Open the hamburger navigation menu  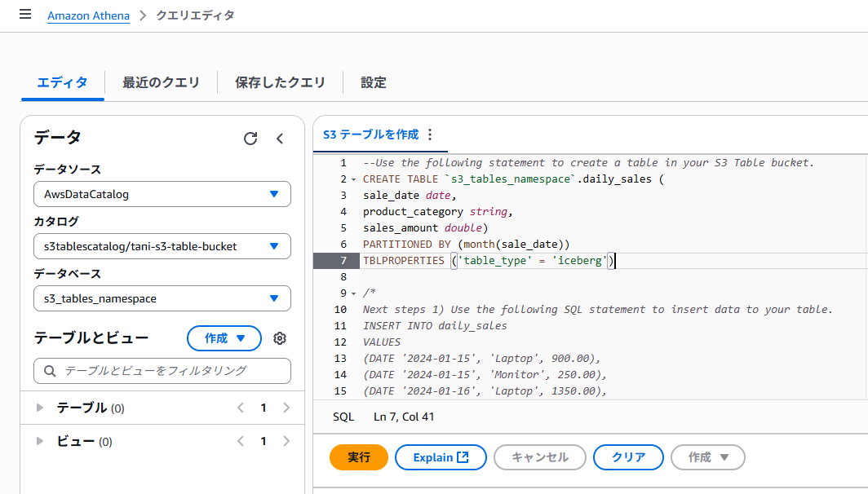[x=24, y=15]
